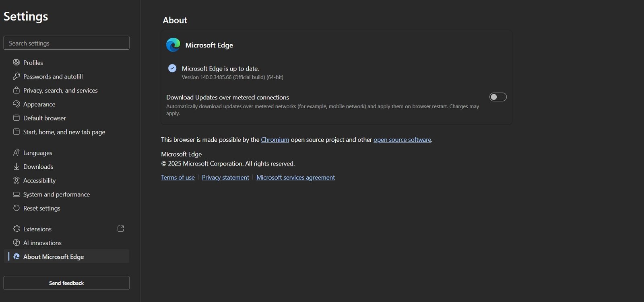Click the 'Automatically download updates over metered networks' description

click(323, 110)
